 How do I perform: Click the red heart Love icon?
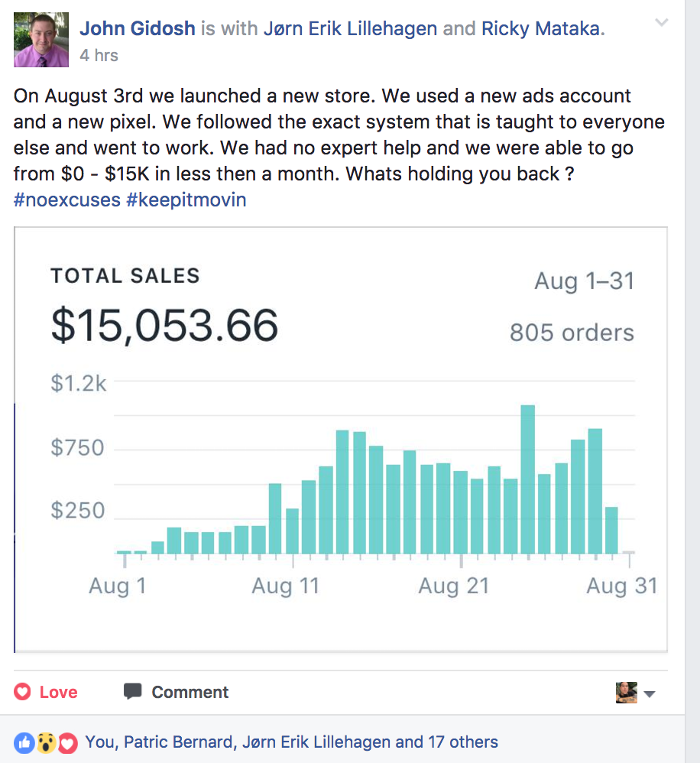coord(23,692)
